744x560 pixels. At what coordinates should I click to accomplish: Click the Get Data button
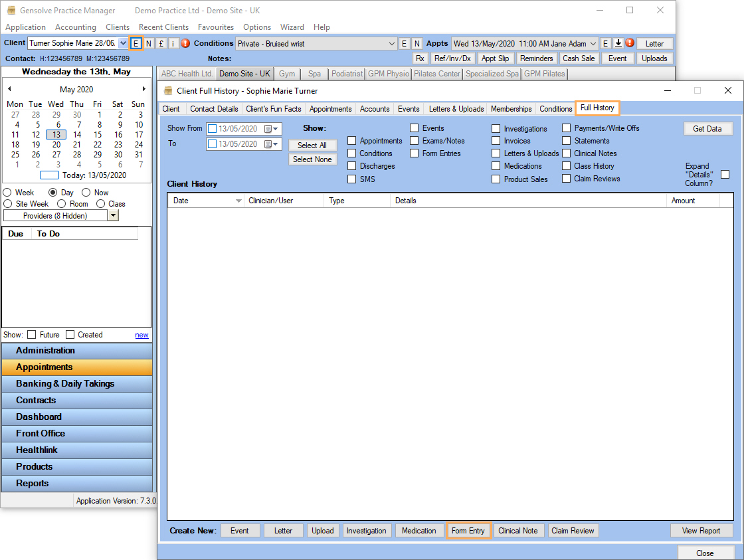(x=707, y=129)
